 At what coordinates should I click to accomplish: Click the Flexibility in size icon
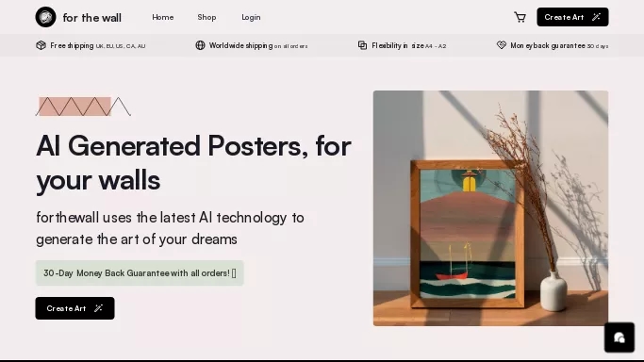tap(362, 45)
